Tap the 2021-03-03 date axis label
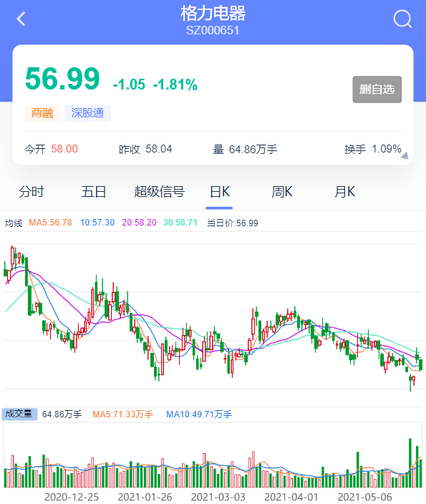 pyautogui.click(x=218, y=498)
